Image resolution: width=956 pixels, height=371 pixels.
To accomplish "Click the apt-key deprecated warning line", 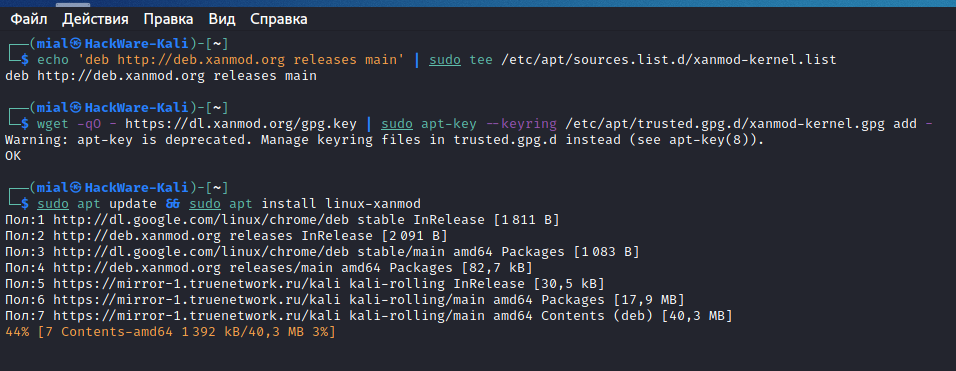I will [384, 140].
